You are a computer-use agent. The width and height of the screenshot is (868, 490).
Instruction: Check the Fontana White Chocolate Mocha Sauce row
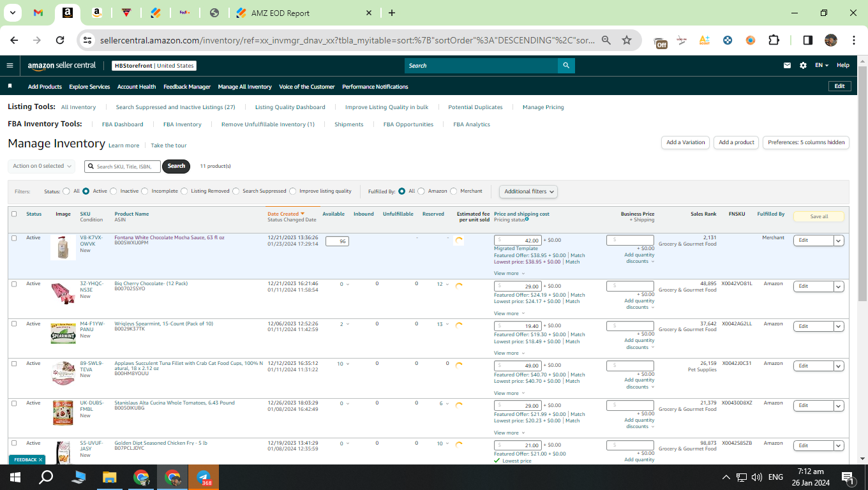(14, 238)
